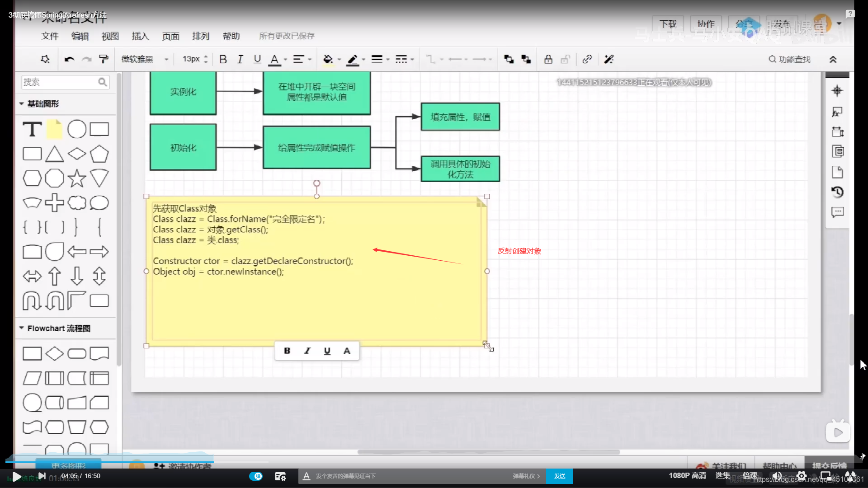Viewport: 868px width, 488px height.
Task: Open the 视图 menu
Action: click(110, 36)
